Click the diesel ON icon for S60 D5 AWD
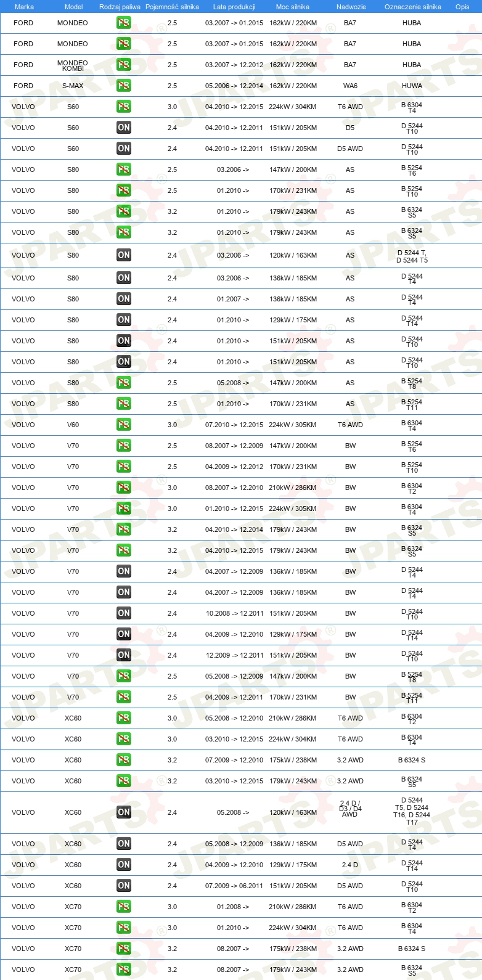482x980 pixels. click(124, 149)
